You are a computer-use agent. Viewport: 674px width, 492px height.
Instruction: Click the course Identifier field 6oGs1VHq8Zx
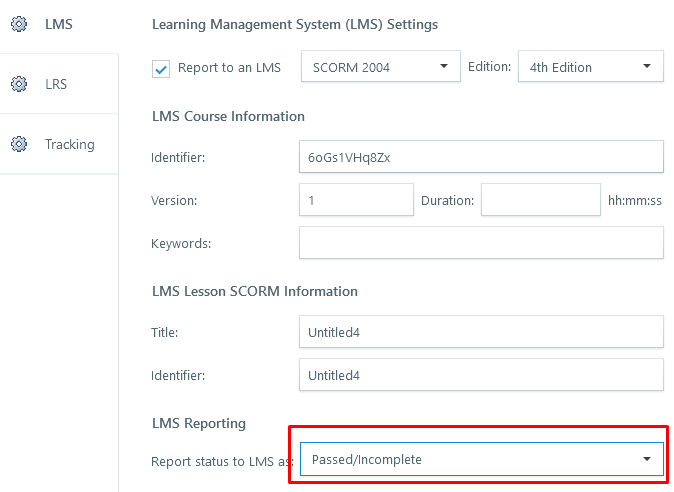point(481,157)
